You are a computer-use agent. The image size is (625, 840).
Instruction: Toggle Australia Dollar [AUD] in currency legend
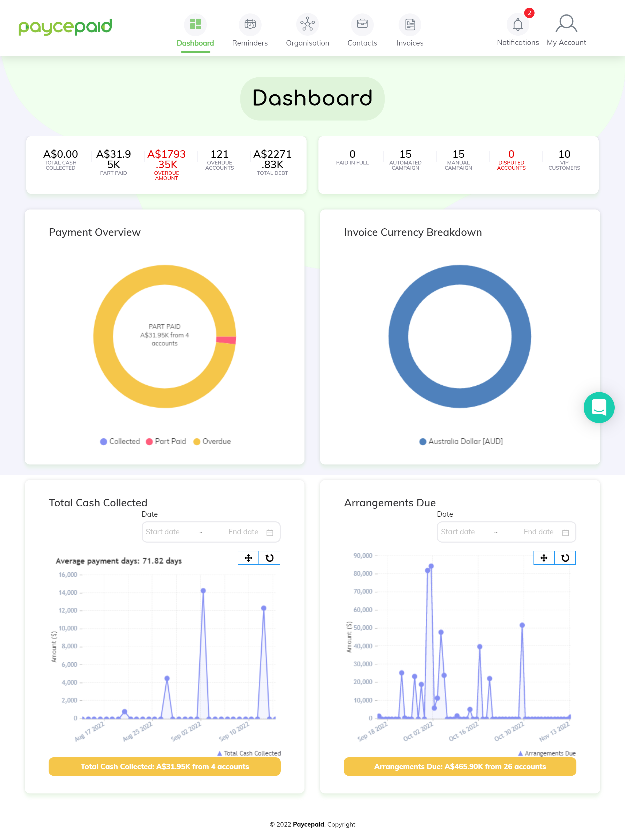pos(462,441)
